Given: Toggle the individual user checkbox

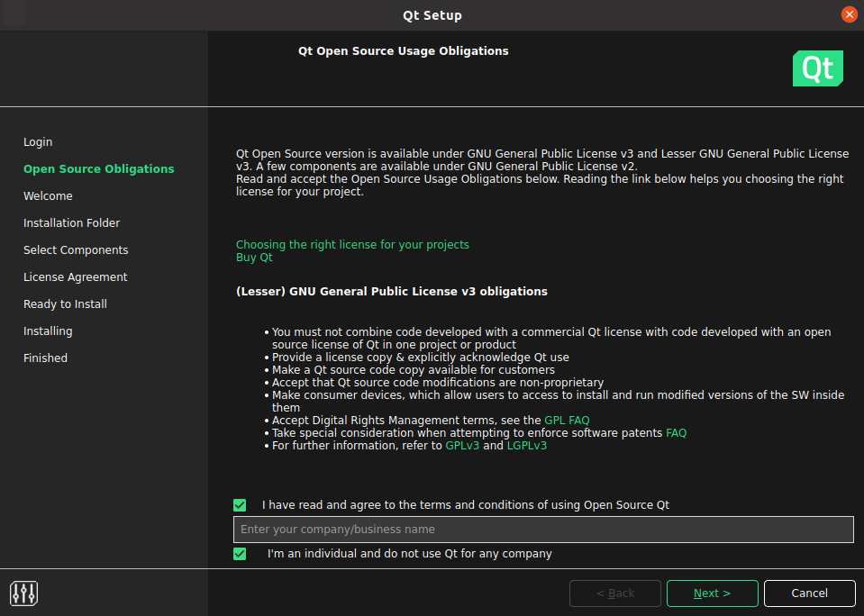Looking at the screenshot, I should click(240, 554).
